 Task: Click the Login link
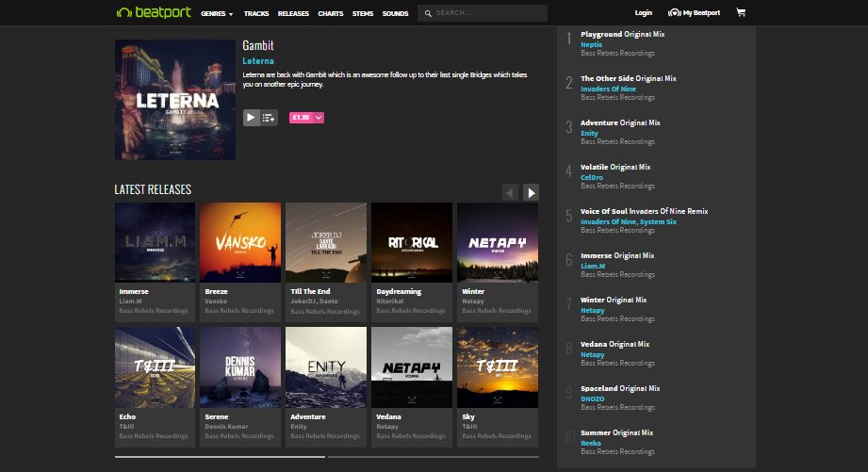click(x=644, y=13)
